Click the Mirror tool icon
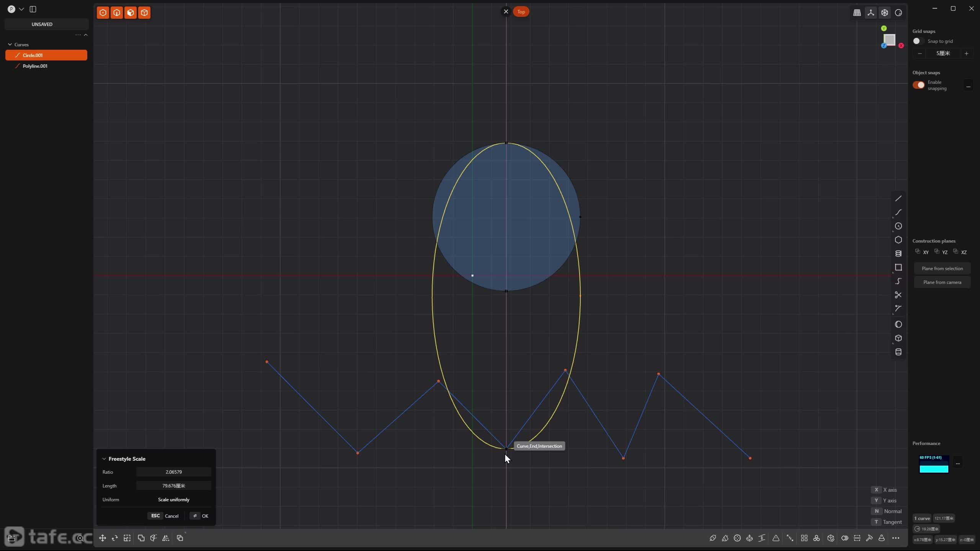This screenshot has width=980, height=551. tap(166, 538)
